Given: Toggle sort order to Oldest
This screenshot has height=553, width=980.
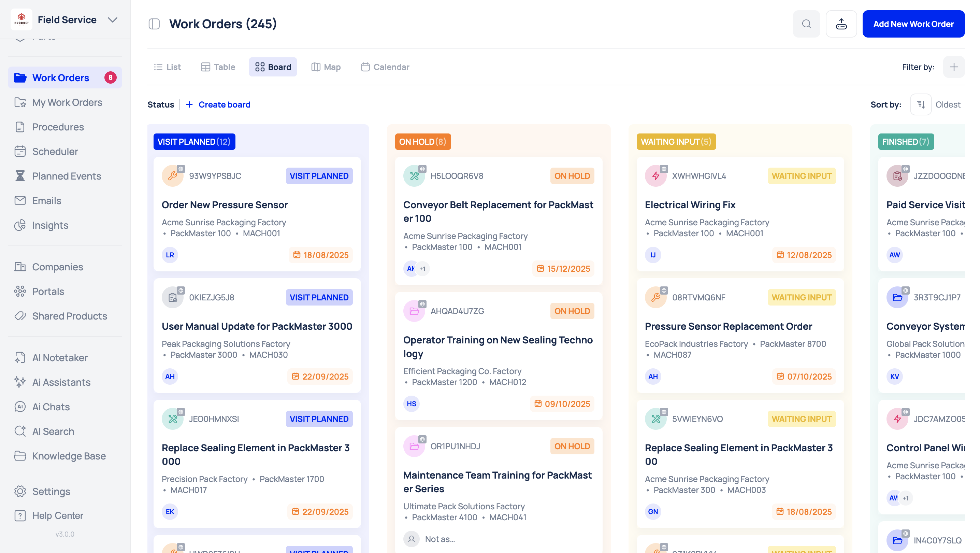Looking at the screenshot, I should tap(920, 104).
